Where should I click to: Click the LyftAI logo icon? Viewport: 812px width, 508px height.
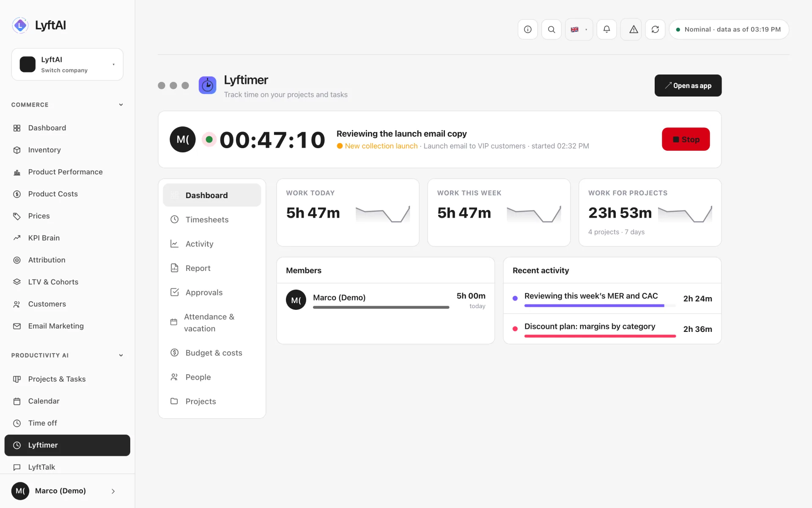coord(20,25)
